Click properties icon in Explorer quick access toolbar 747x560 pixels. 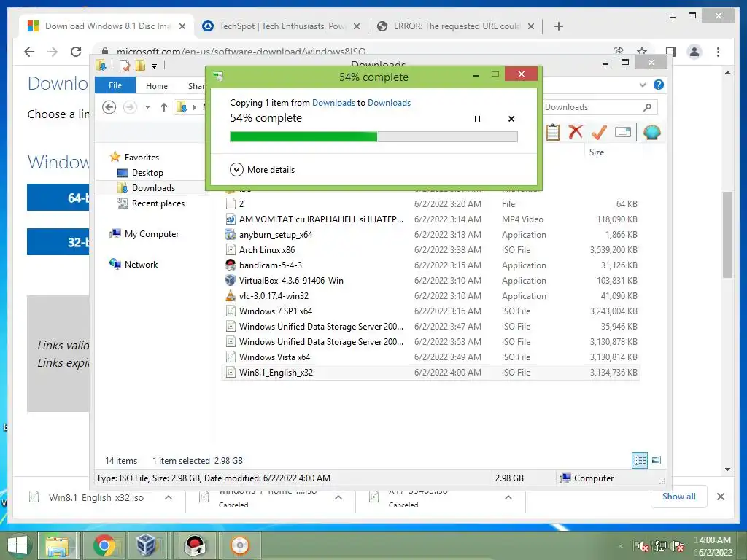pos(125,66)
